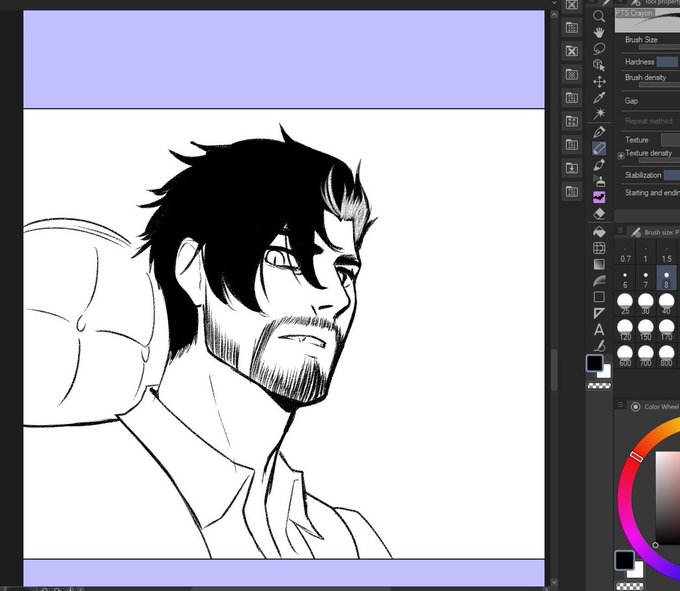Choose the 6 brush size preset

point(625,278)
